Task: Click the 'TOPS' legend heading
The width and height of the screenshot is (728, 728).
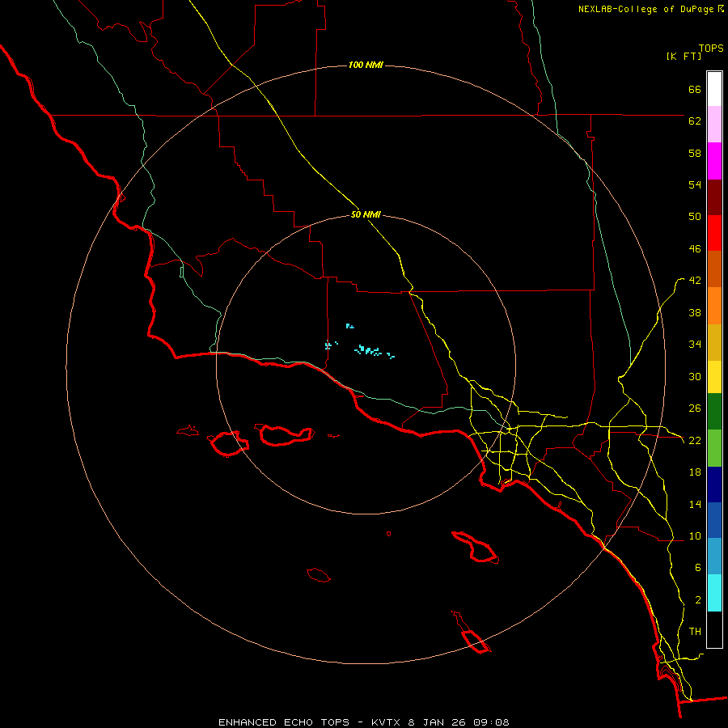Action: tap(711, 49)
